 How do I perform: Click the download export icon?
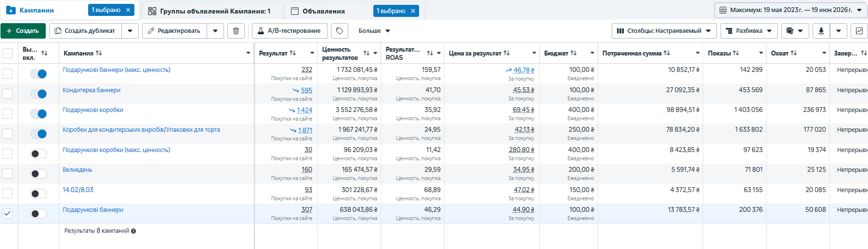coord(821,31)
